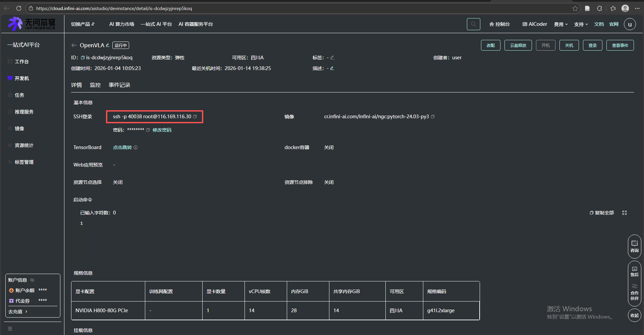Expand the 费用 dropdown
Image resolution: width=644 pixels, height=335 pixels.
coord(561,24)
